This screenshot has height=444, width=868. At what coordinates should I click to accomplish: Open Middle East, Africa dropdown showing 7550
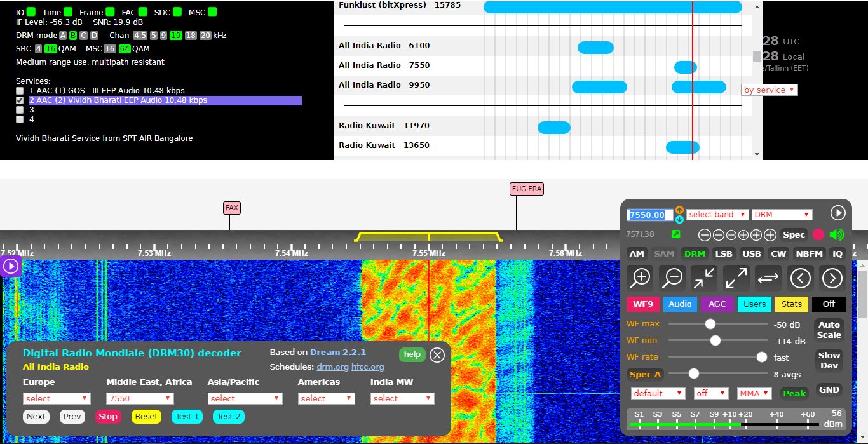click(x=140, y=399)
